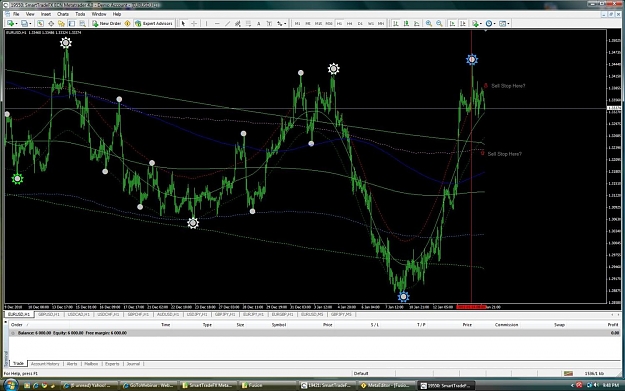Viewport: 625px width, 391px height.
Task: Select the vertical line drawing tool
Action: coord(206,24)
